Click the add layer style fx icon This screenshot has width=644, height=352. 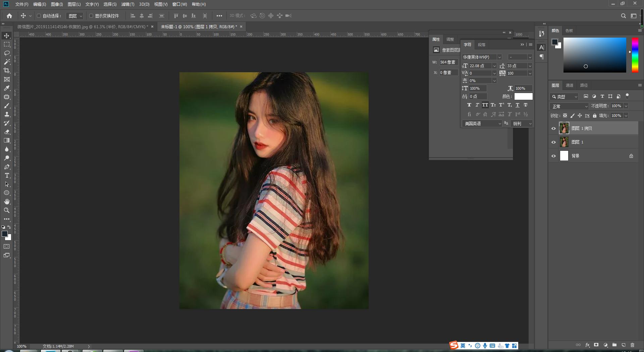click(587, 345)
